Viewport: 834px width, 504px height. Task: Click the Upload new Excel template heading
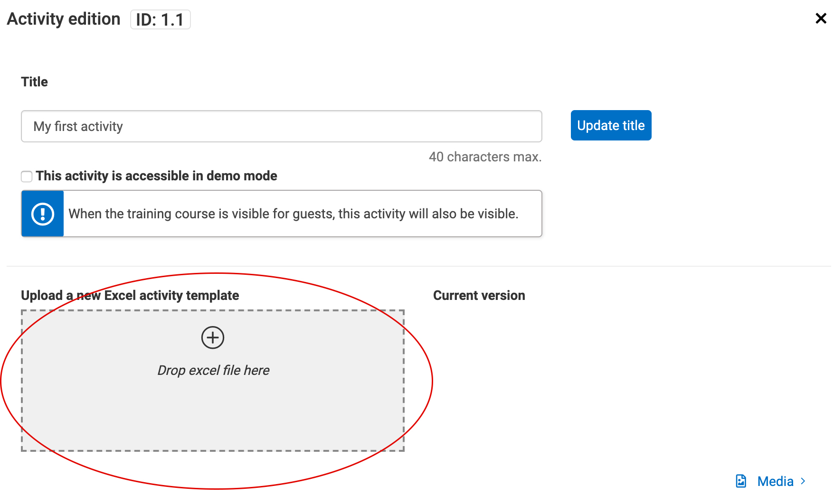coord(130,295)
